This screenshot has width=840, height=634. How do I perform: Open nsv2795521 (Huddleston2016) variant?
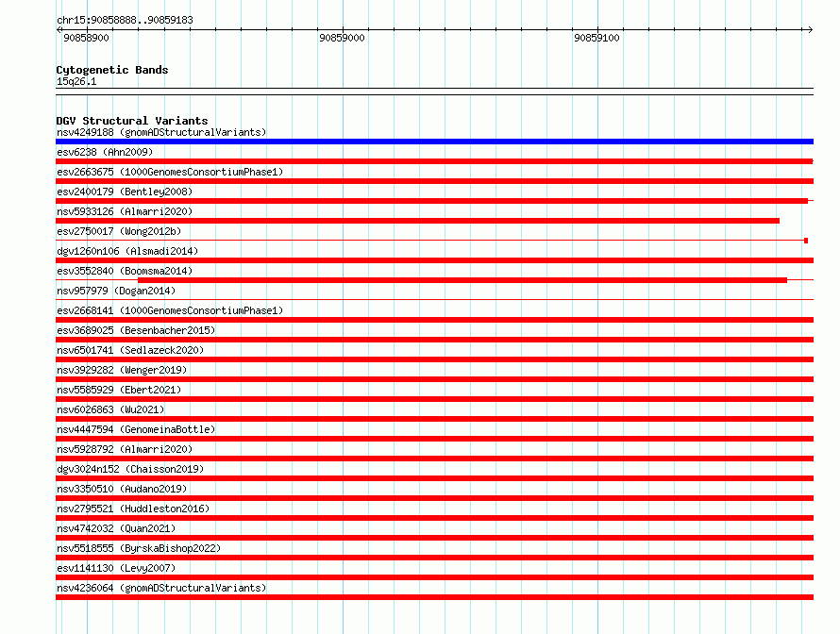pyautogui.click(x=133, y=509)
